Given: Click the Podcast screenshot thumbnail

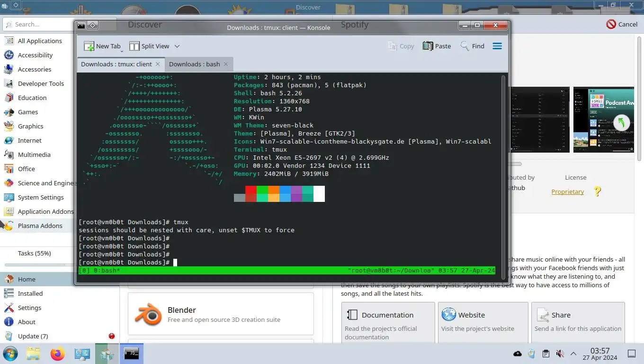Looking at the screenshot, I should (x=604, y=119).
